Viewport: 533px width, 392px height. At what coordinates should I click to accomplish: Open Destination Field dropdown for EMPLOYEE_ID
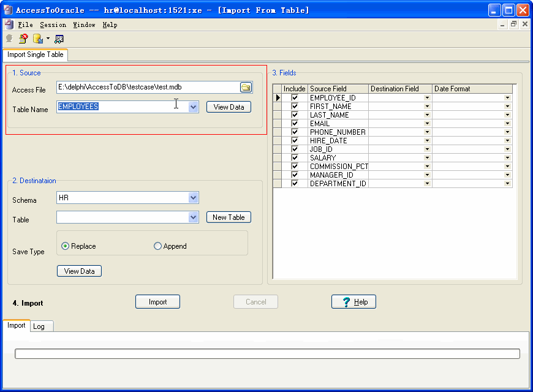(x=427, y=98)
